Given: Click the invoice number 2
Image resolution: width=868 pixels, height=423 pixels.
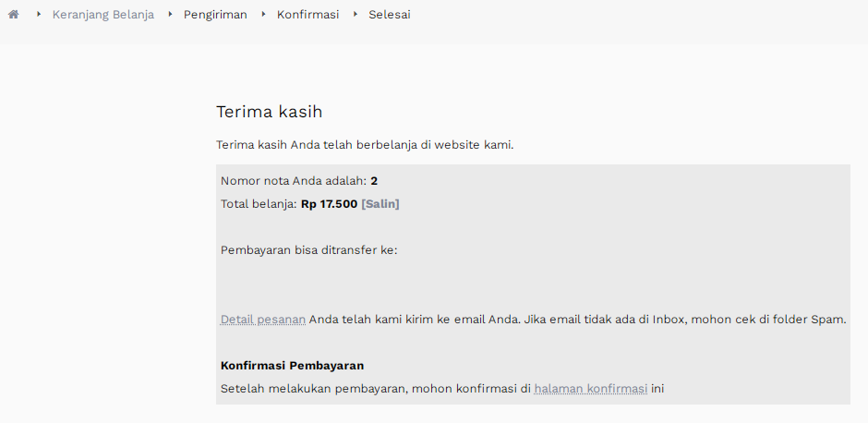Looking at the screenshot, I should [374, 181].
